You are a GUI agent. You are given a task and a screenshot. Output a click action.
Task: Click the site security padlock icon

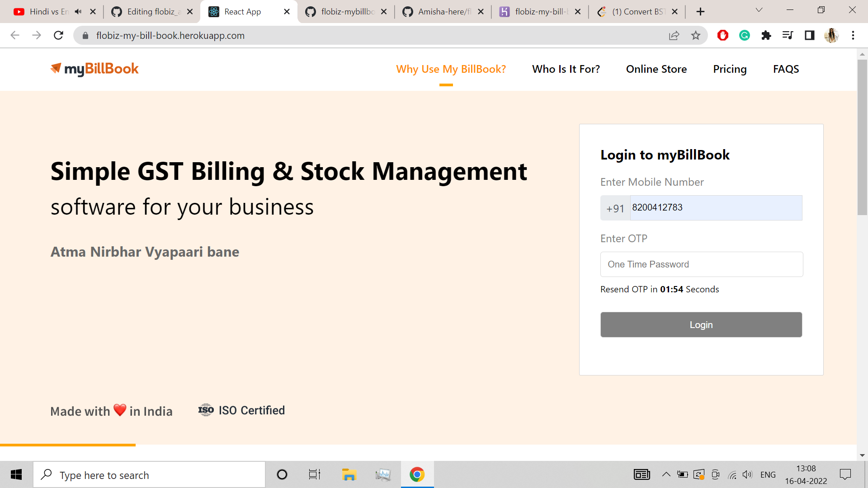(85, 35)
